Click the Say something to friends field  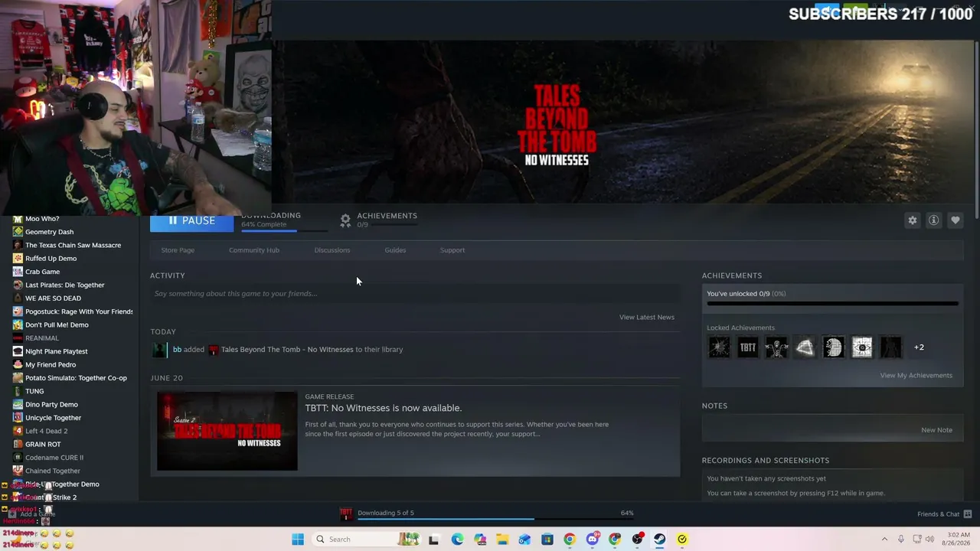416,294
